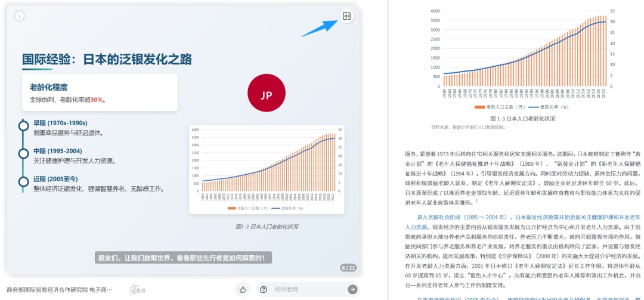Click the red JP circle badge
Screen dimensions: 644x300
[266, 92]
